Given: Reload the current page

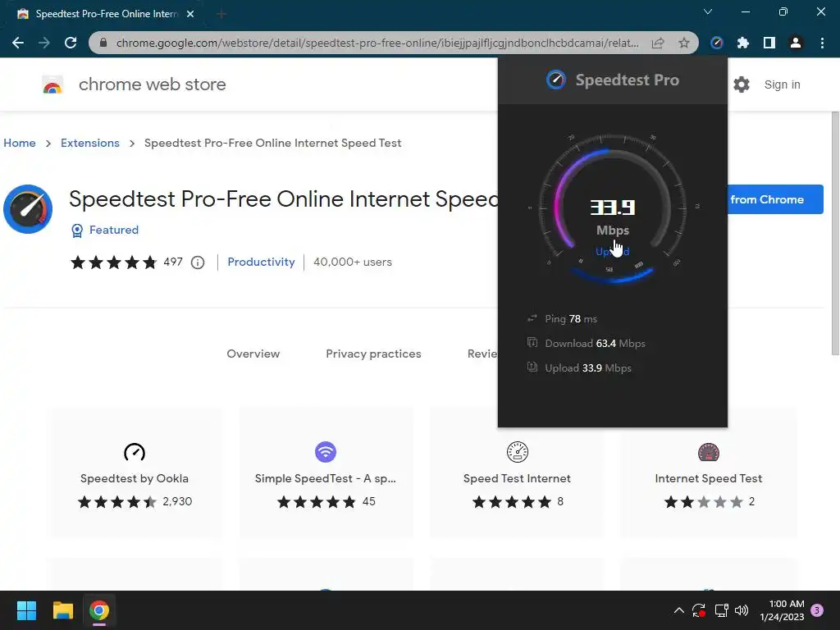Looking at the screenshot, I should [71, 43].
